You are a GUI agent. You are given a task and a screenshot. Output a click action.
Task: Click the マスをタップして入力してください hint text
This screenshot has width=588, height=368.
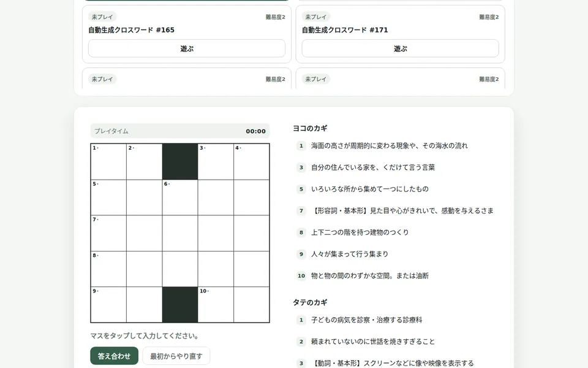(x=145, y=335)
